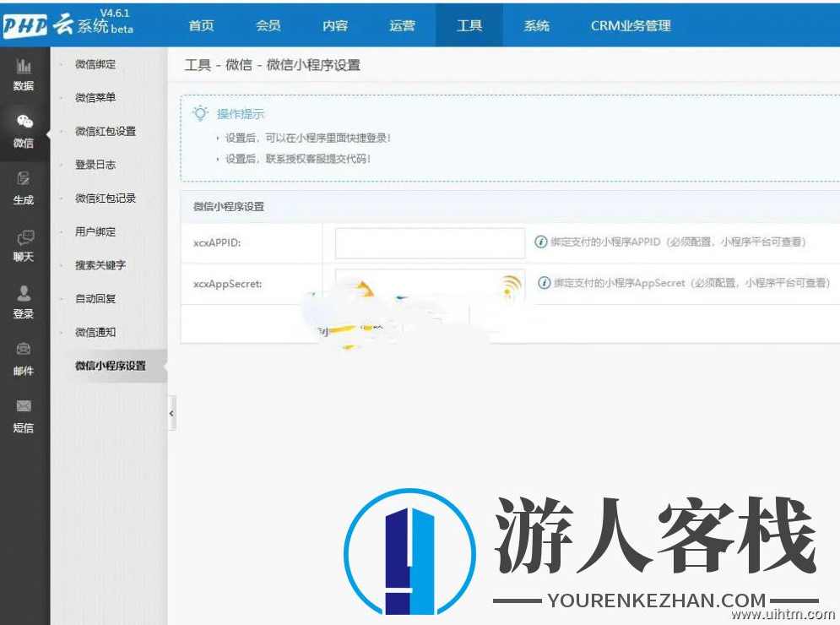840x625 pixels.
Task: Click the xcxAppSecret input field
Action: tap(431, 284)
